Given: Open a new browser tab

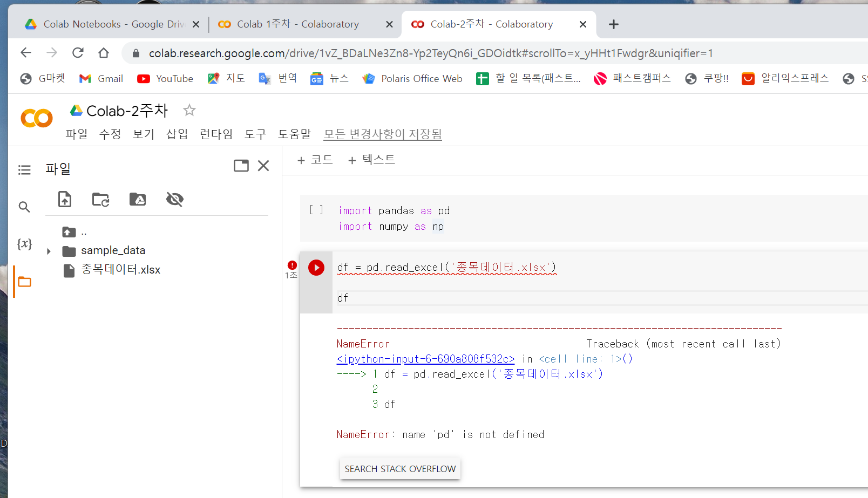Looking at the screenshot, I should click(613, 24).
